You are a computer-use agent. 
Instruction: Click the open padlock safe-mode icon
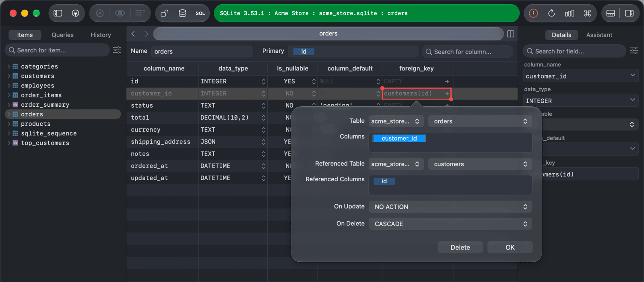pos(164,13)
